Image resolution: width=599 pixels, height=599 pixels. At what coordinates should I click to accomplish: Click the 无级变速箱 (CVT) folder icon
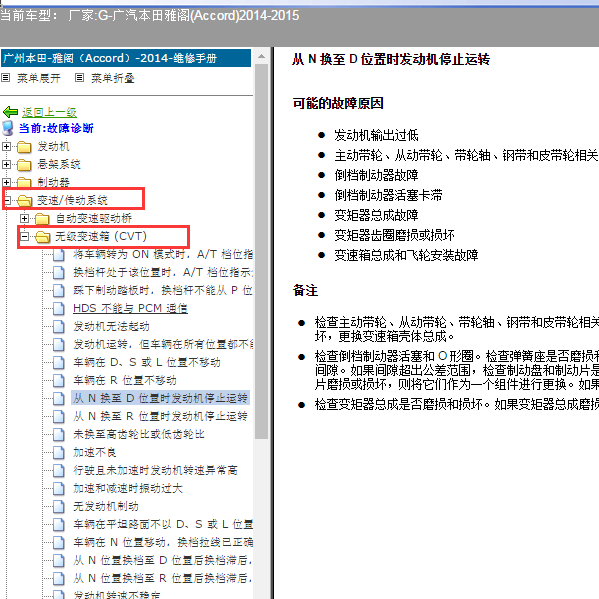(x=42, y=236)
